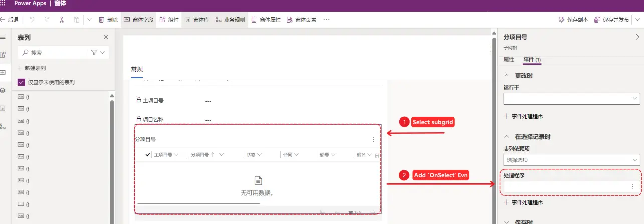The image size is (644, 224).
Task: Click the cut scissors icon
Action: [x=61, y=20]
